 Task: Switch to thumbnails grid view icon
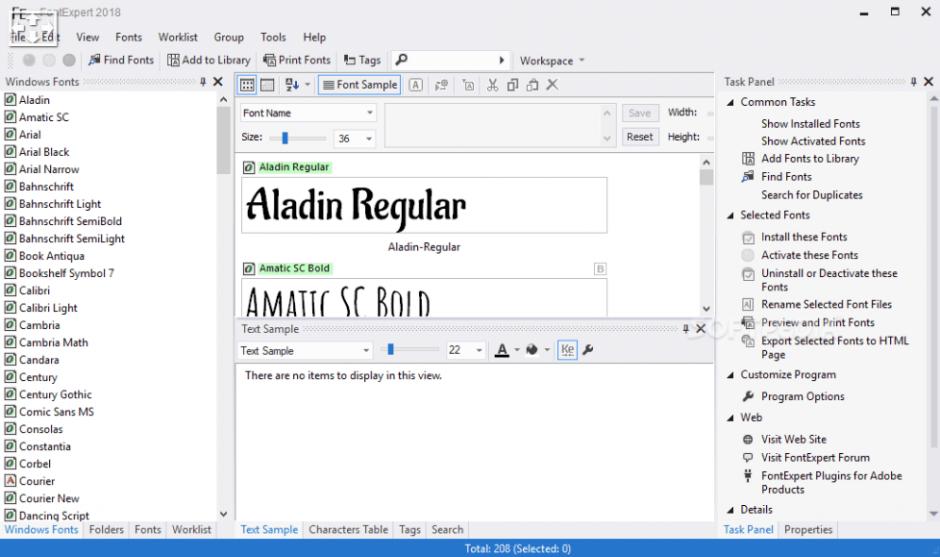[x=247, y=85]
